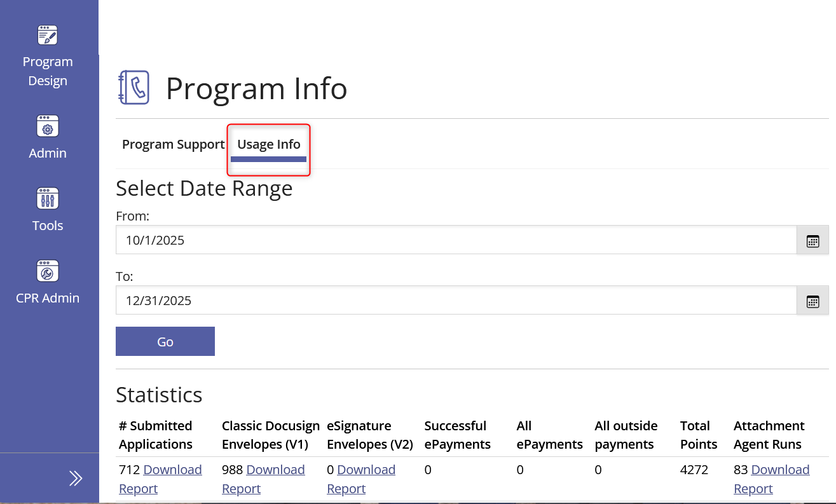Select the Usage Info tab

(x=268, y=144)
